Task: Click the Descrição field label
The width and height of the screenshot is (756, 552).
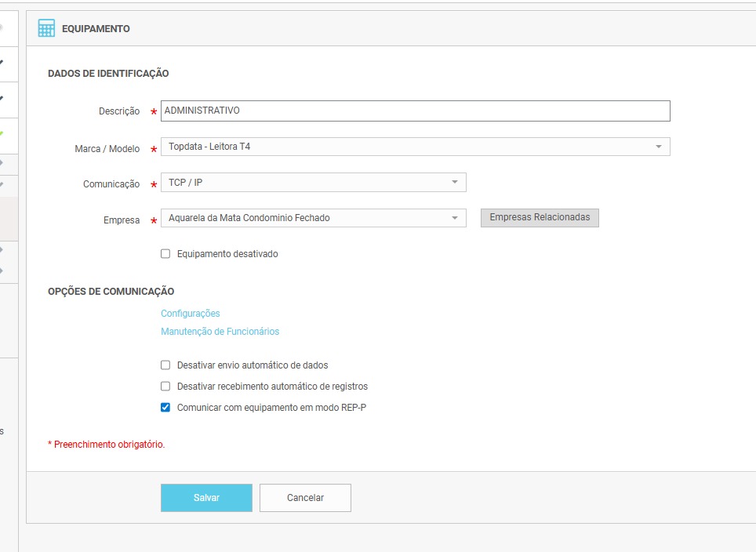Action: click(x=119, y=111)
